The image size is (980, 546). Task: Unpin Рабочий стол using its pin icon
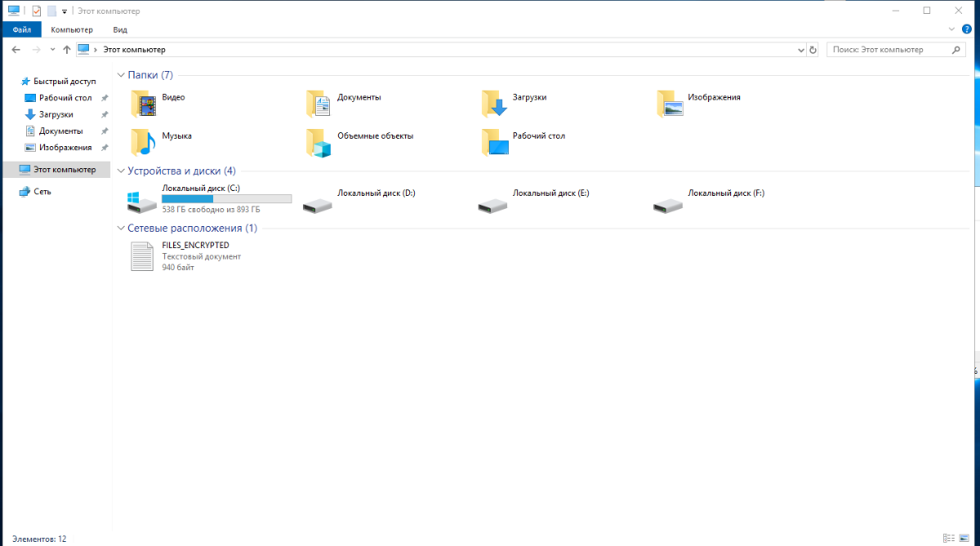click(104, 98)
